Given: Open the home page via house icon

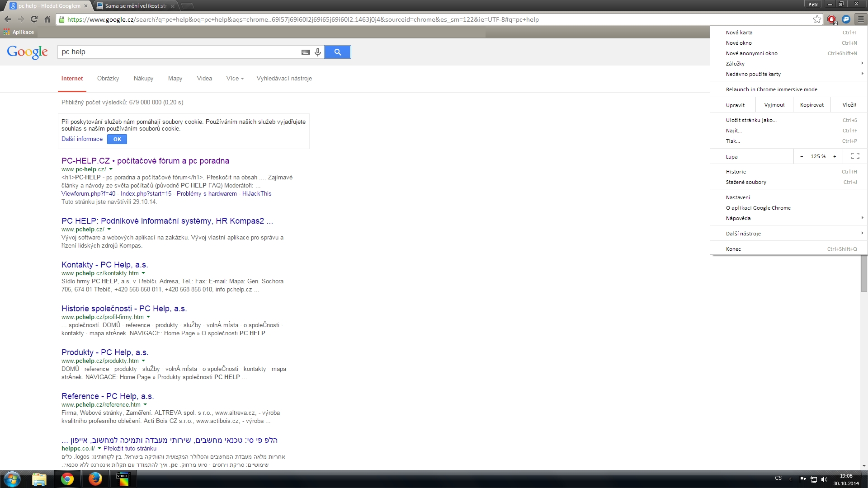Looking at the screenshot, I should 47,19.
